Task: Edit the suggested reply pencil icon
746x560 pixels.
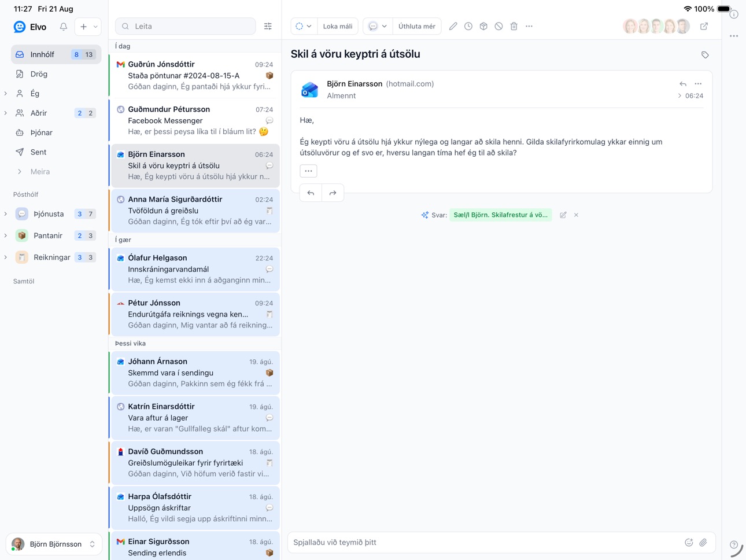Action: click(563, 215)
